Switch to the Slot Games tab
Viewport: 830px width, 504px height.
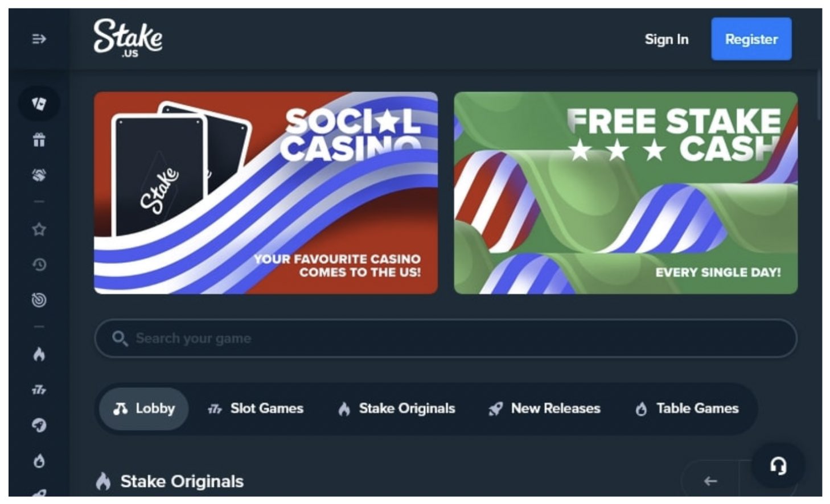coord(256,408)
